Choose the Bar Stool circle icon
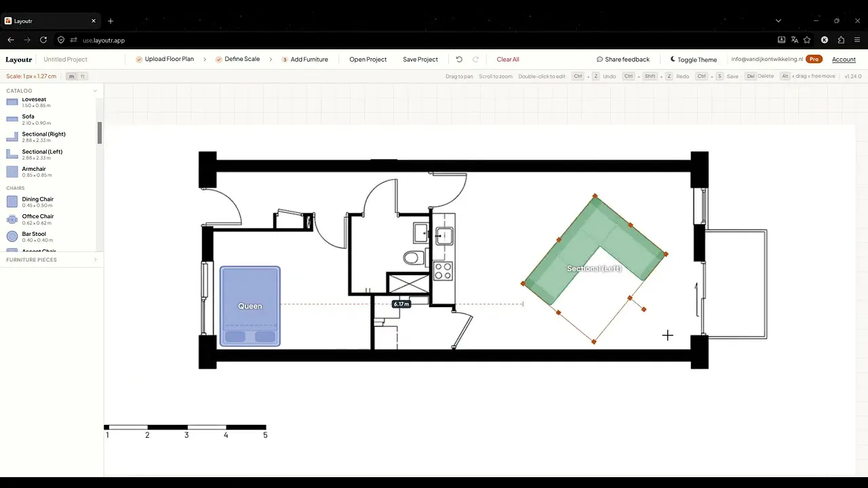This screenshot has height=488, width=868. pos(12,237)
